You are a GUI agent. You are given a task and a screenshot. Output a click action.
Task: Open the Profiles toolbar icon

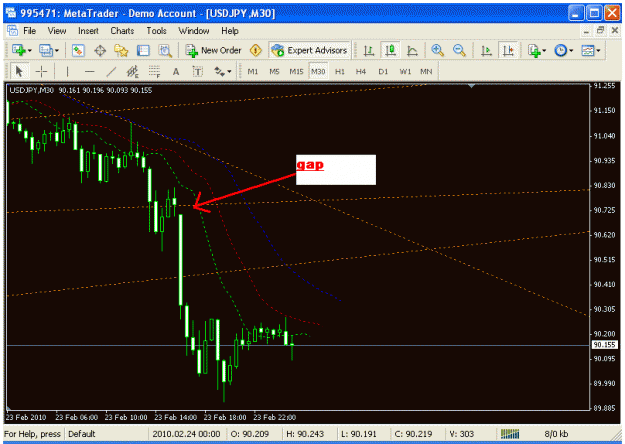click(45, 50)
